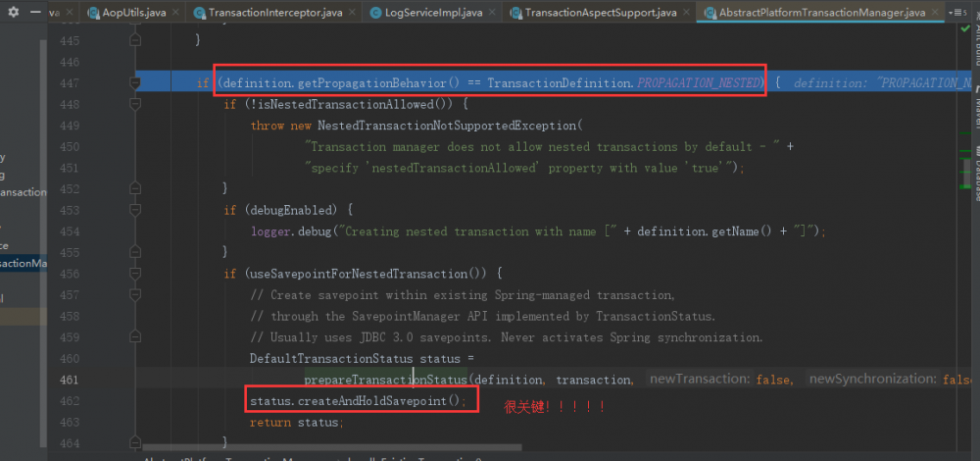
Task: Toggle the fold end marker at line 452
Action: coord(134,188)
